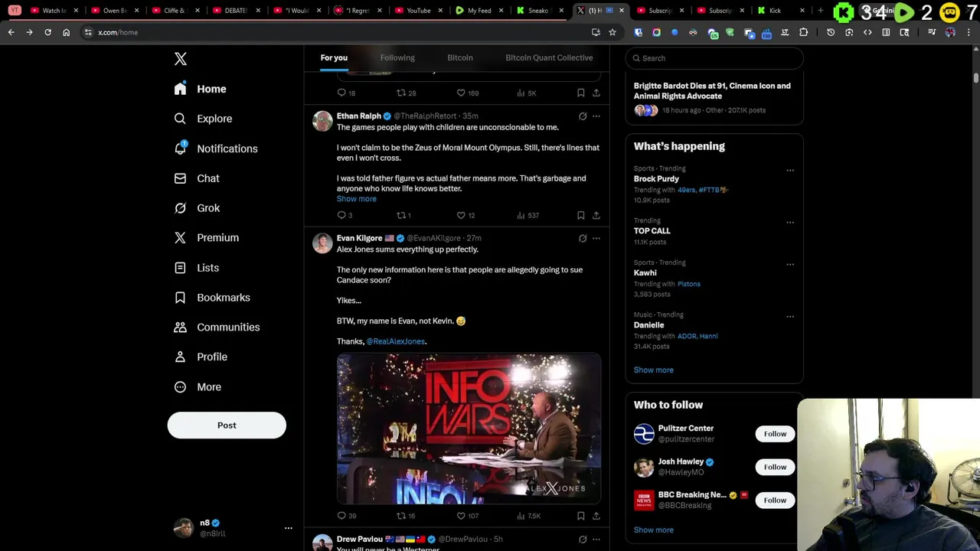980x551 pixels.
Task: Open Brigitte Bardot news story
Action: (714, 99)
